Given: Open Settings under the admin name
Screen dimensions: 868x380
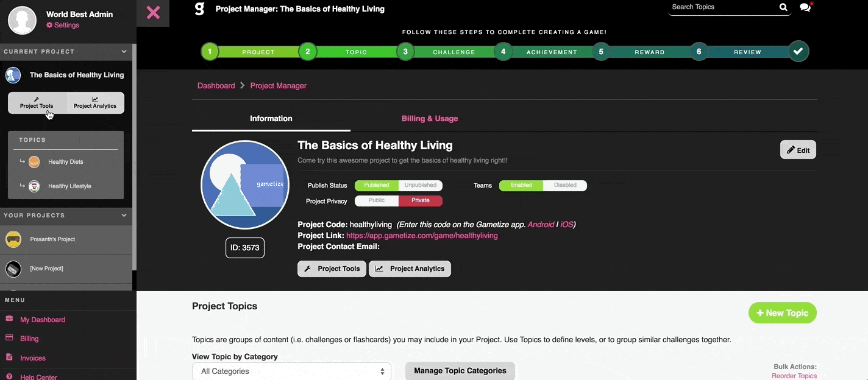Looking at the screenshot, I should click(x=63, y=25).
